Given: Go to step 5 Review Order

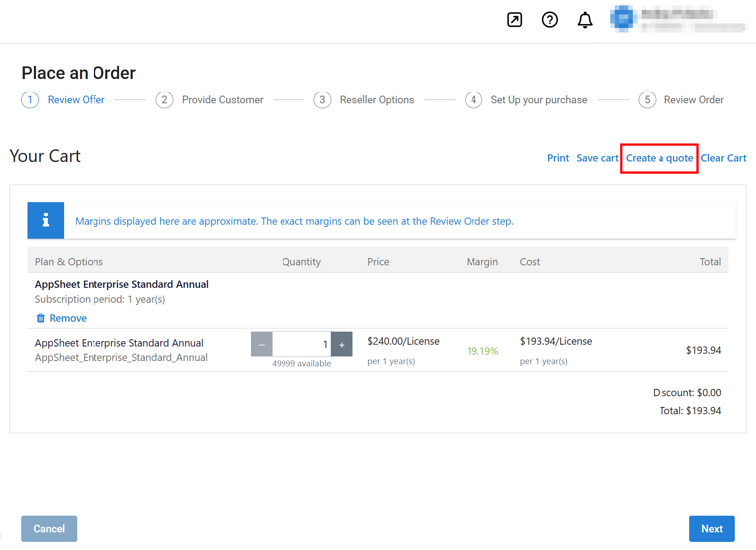Looking at the screenshot, I should (x=681, y=100).
